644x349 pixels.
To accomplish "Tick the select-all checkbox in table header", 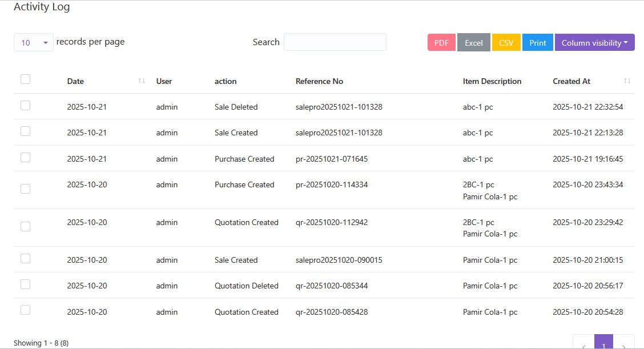I will [25, 79].
